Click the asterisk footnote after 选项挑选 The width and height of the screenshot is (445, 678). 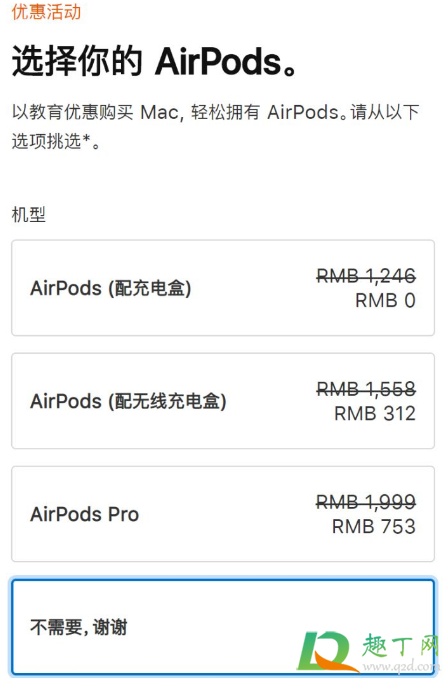[x=86, y=138]
